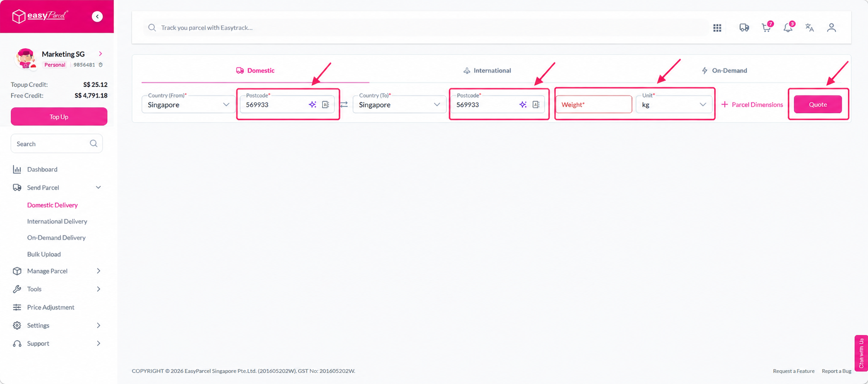This screenshot has width=868, height=384.
Task: Open address book for sender postcode
Action: pos(325,105)
